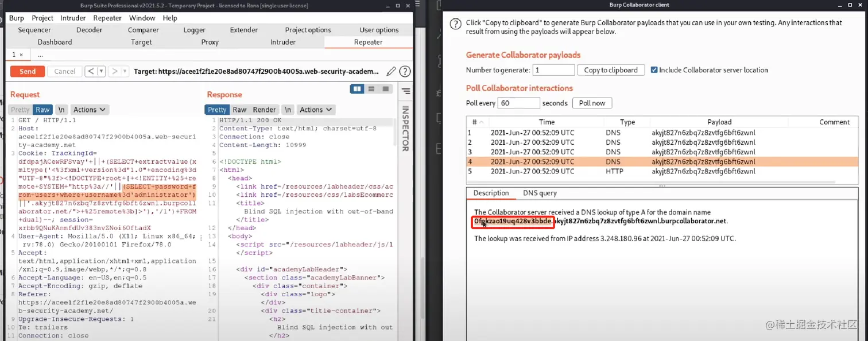This screenshot has height=341, width=868.
Task: Click the Payload column header
Action: [719, 122]
